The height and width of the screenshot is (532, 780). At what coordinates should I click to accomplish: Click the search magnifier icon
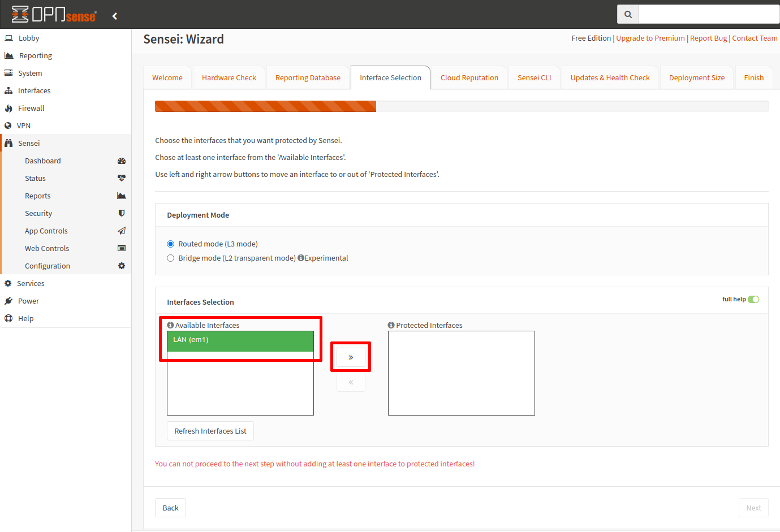628,15
